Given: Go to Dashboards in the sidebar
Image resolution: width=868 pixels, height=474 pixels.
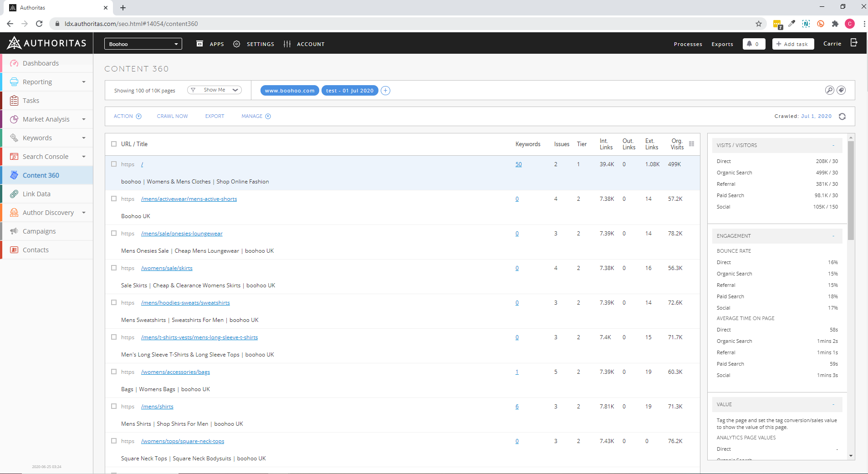Looking at the screenshot, I should [41, 63].
